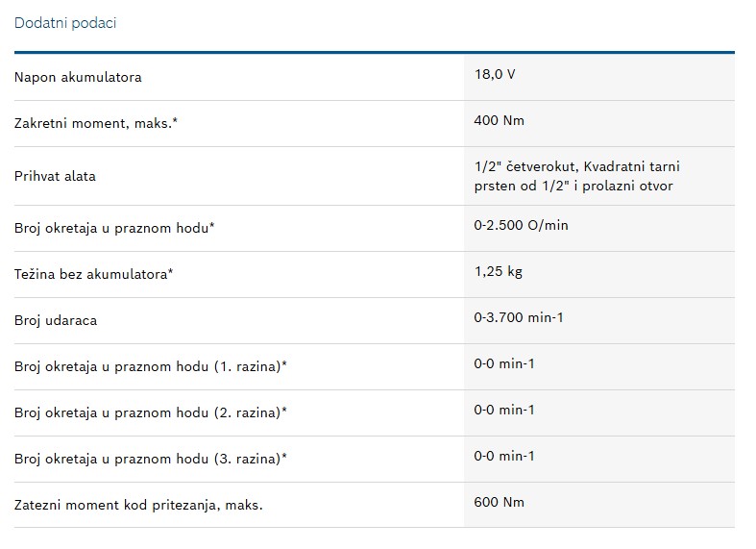
Task: Select 'Zakretni moment, maks.*' label
Action: pyautogui.click(x=96, y=123)
